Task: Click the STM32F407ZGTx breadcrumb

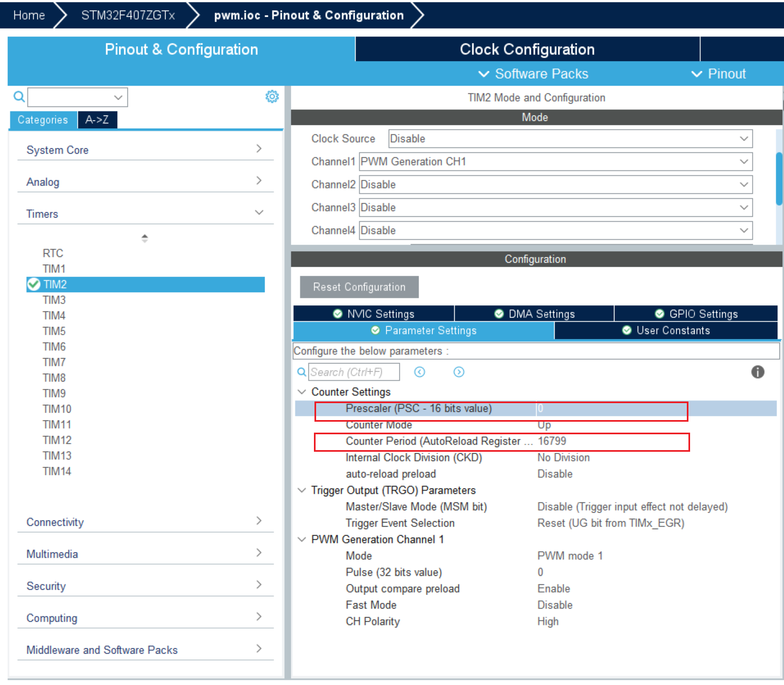Action: coord(128,15)
